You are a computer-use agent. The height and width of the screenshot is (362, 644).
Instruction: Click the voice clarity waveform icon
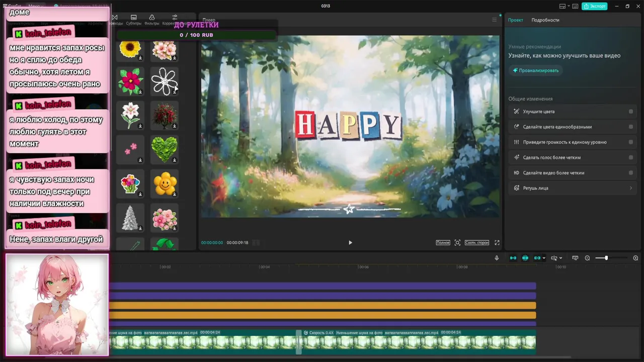(516, 157)
